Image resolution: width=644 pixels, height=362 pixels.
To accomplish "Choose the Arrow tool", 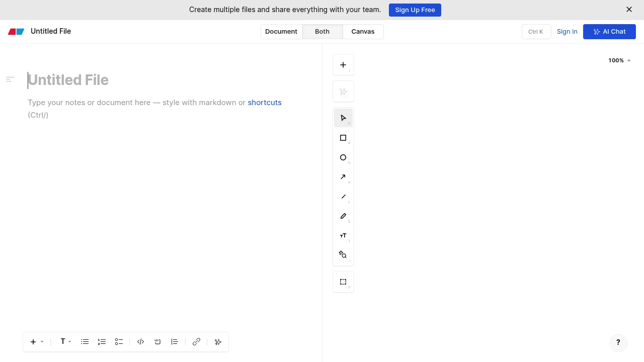I will pos(343,177).
